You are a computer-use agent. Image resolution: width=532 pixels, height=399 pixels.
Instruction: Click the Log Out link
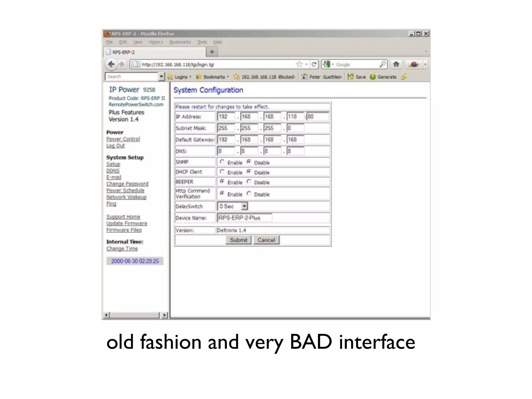(116, 146)
